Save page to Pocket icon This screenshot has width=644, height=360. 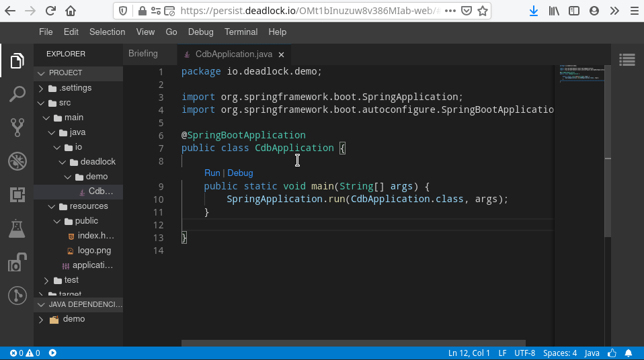click(466, 11)
